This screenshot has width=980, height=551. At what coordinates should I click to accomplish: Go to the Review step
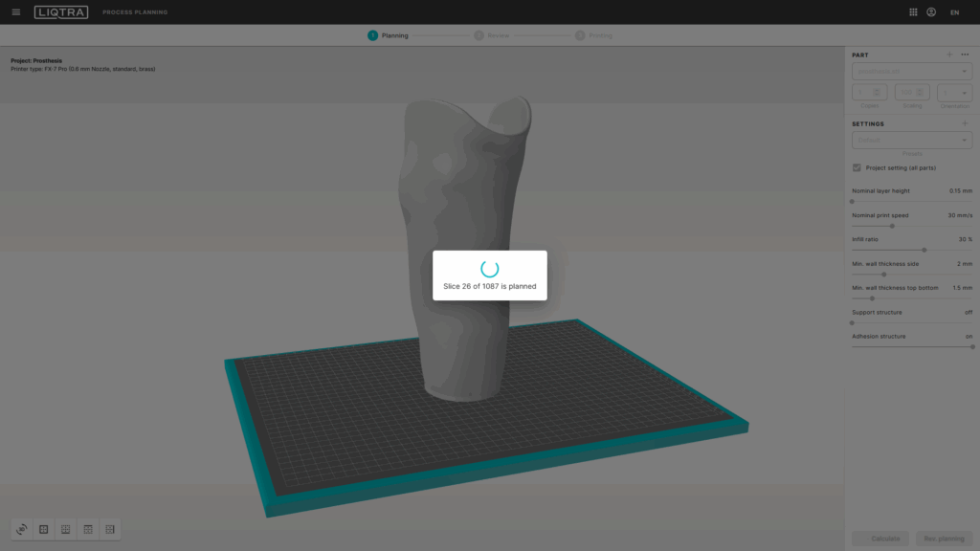coord(491,35)
